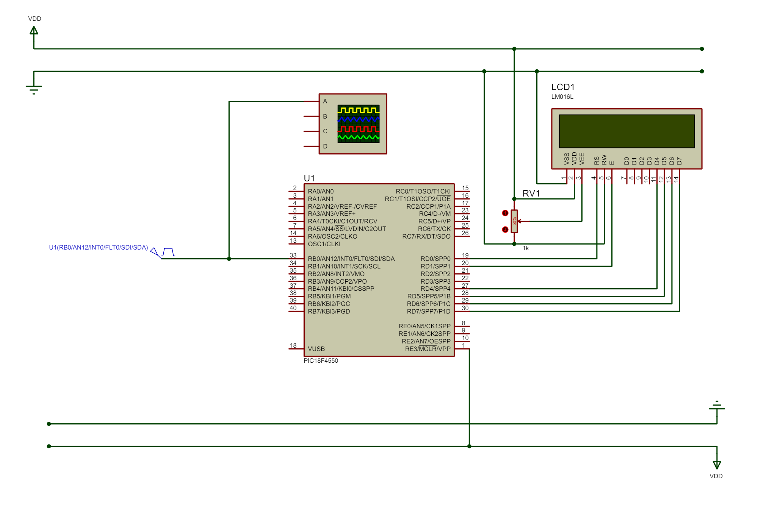
Task: Click the RC2/CCP1/P1A pin label
Action: coord(428,206)
